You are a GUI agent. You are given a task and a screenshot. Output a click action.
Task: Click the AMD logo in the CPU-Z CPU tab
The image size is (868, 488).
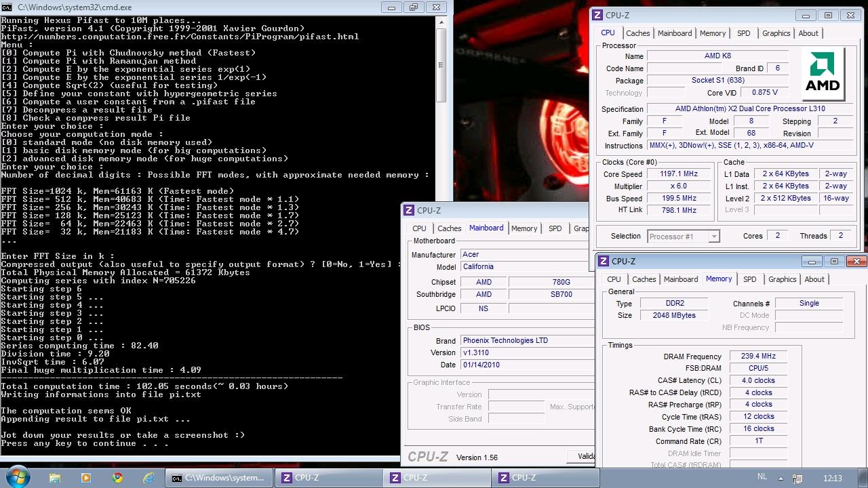(x=823, y=74)
